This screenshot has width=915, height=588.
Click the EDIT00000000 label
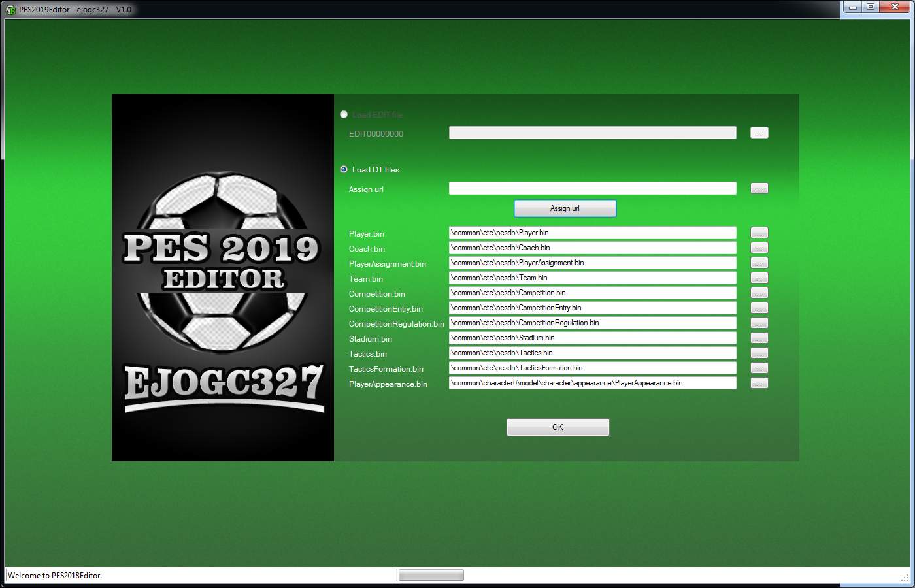(376, 134)
